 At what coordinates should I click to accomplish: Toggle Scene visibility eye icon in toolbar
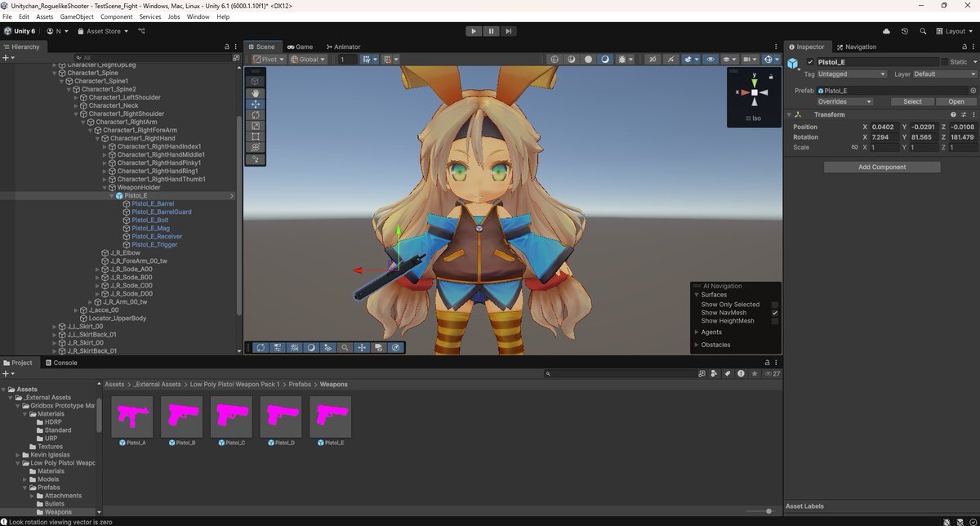point(710,59)
